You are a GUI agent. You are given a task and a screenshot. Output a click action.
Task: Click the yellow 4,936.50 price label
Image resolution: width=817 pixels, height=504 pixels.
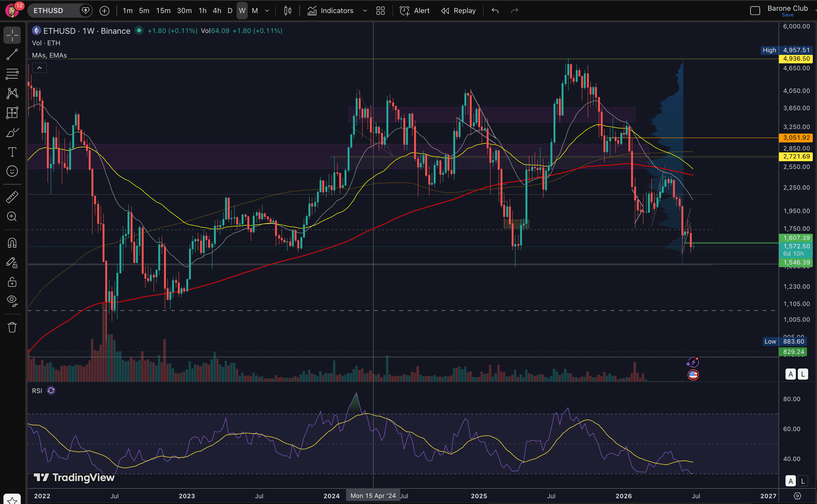pyautogui.click(x=795, y=59)
